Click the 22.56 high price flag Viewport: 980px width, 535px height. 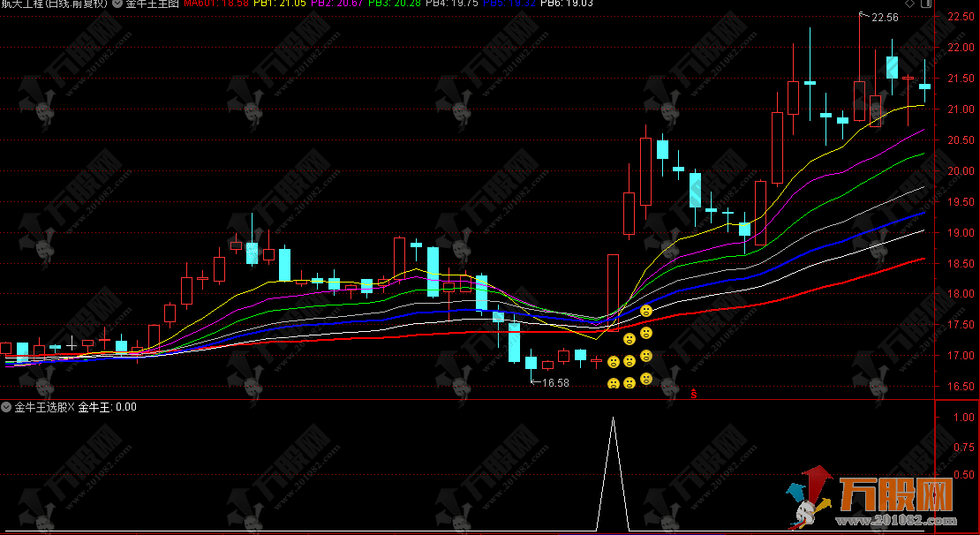click(883, 17)
